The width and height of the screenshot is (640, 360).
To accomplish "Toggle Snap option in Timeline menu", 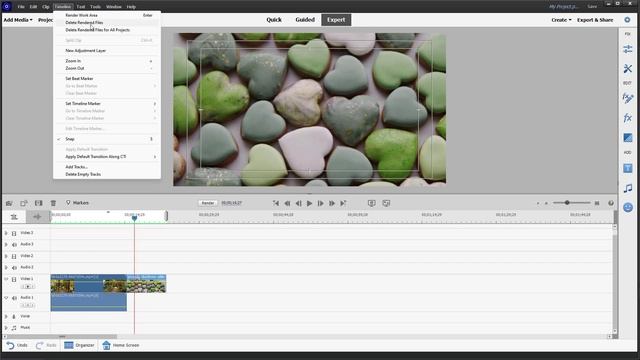I will 70,139.
